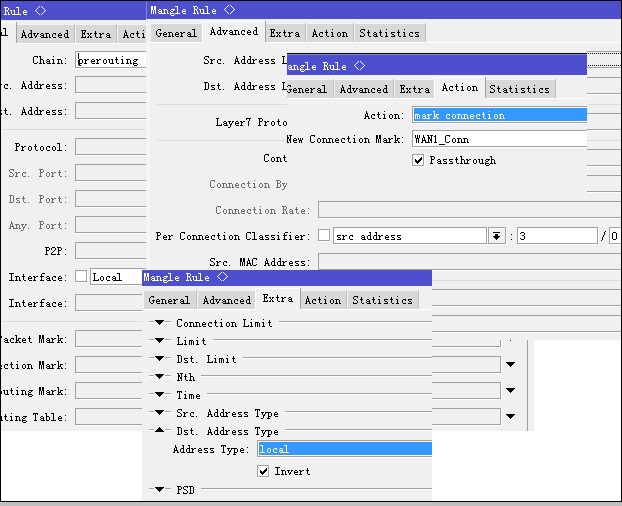Click the Connection Mark field in left window

109,365
